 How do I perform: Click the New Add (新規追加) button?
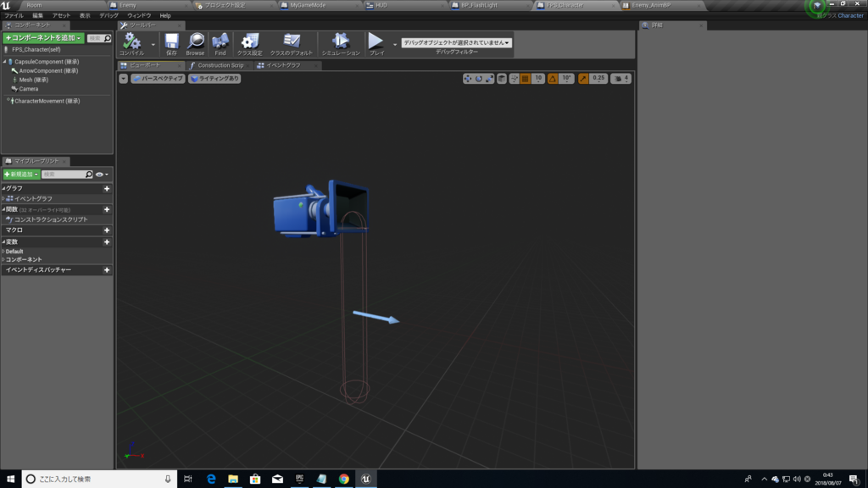pyautogui.click(x=21, y=175)
